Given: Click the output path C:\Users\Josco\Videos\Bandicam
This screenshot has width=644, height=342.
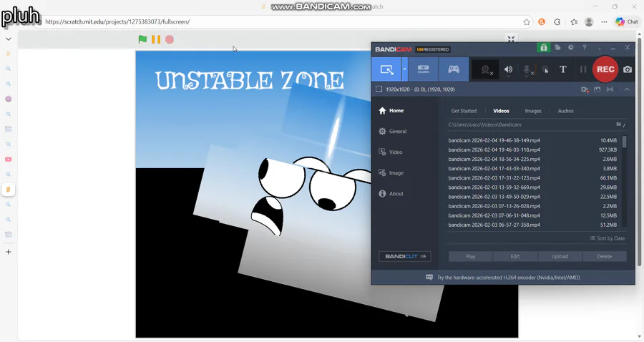Looking at the screenshot, I should pos(484,124).
